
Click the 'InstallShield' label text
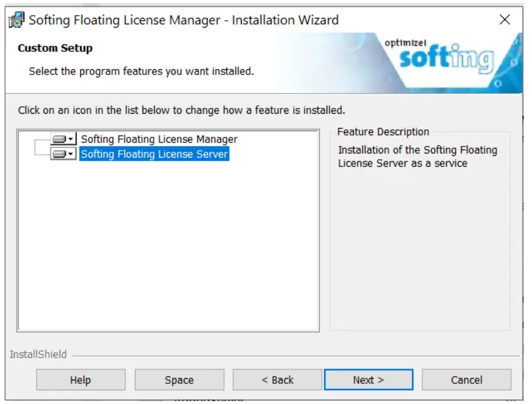pyautogui.click(x=38, y=354)
